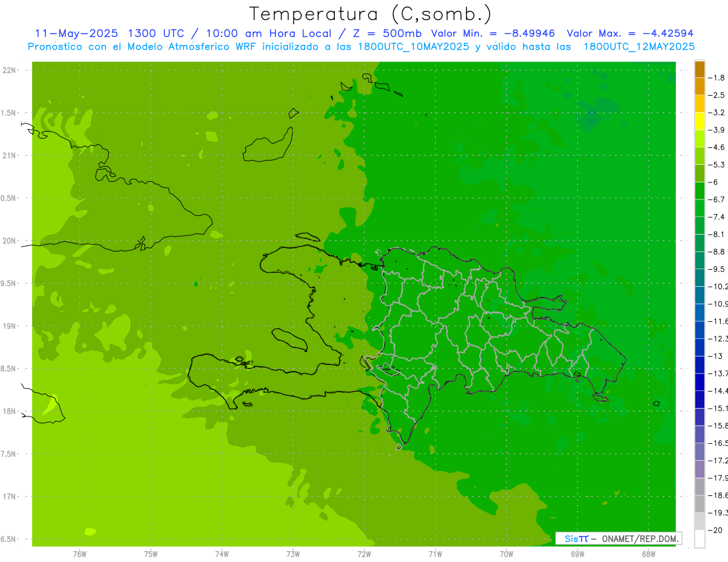Click the "70W" longitude axis label
This screenshot has width=728, height=562.
pos(506,554)
